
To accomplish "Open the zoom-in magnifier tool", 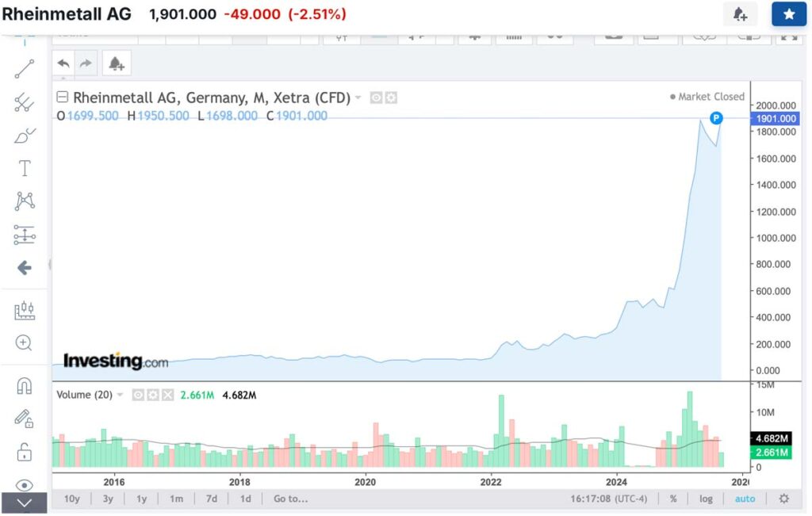I will click(25, 343).
